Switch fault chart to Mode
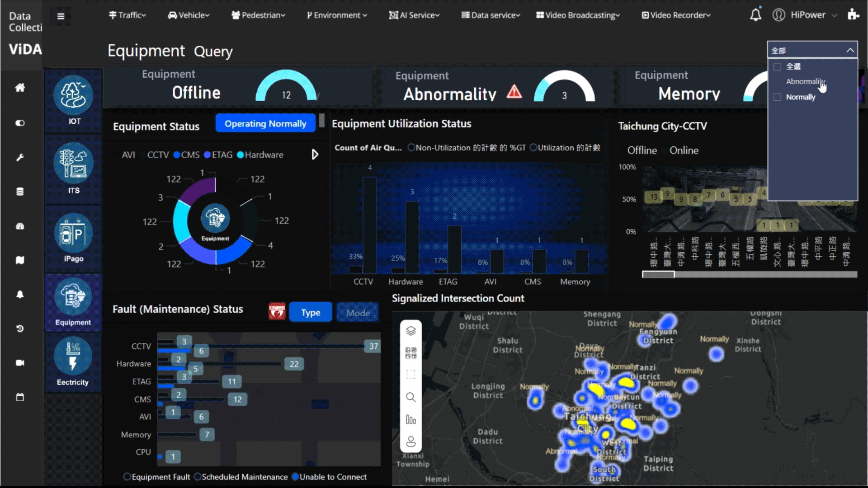868x488 pixels. [x=358, y=313]
